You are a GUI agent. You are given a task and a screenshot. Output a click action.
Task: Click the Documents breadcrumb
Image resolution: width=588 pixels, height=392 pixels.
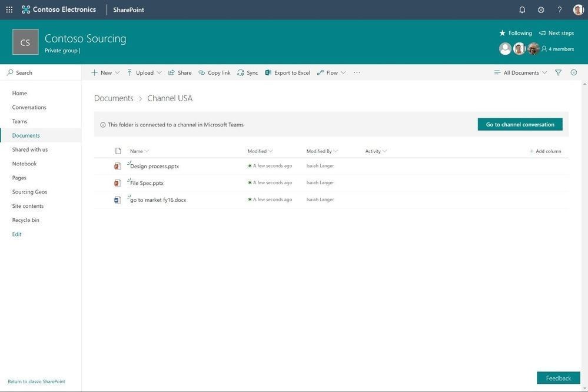point(114,98)
